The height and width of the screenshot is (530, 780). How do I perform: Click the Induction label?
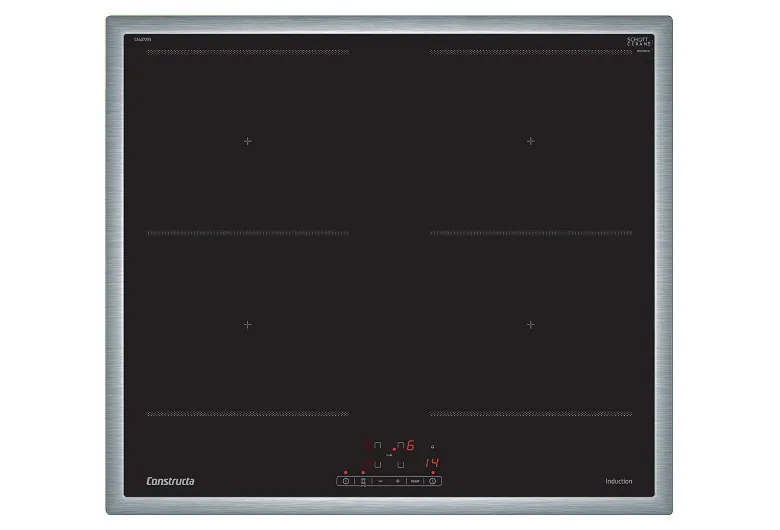[619, 481]
